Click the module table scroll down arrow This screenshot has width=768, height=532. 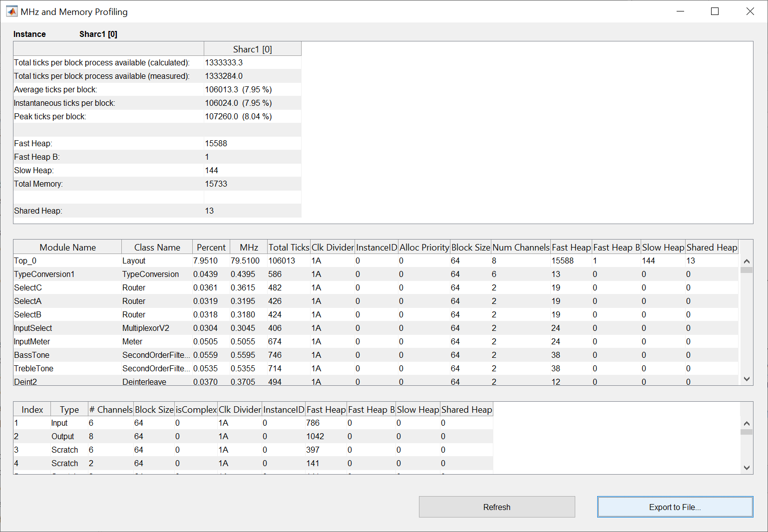[747, 379]
